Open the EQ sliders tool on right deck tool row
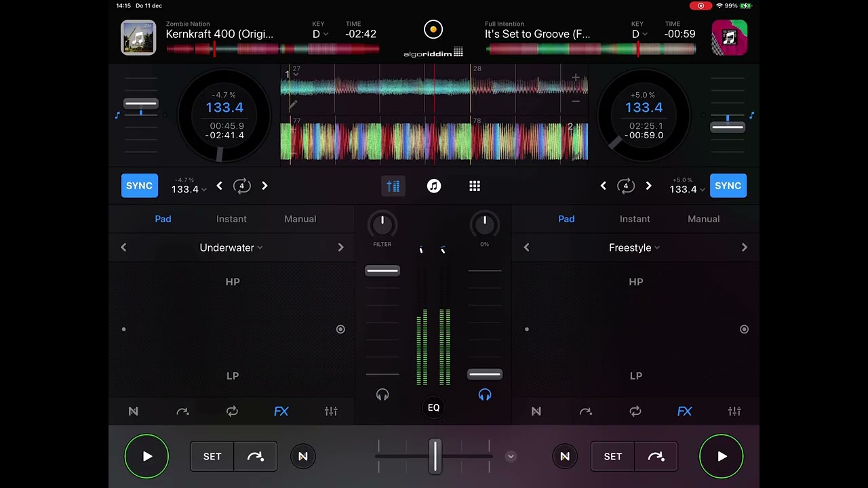 pyautogui.click(x=734, y=411)
